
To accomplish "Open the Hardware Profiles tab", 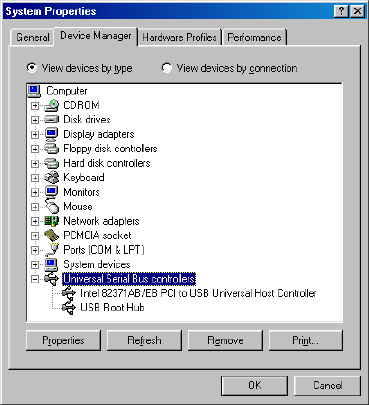I will tap(180, 37).
